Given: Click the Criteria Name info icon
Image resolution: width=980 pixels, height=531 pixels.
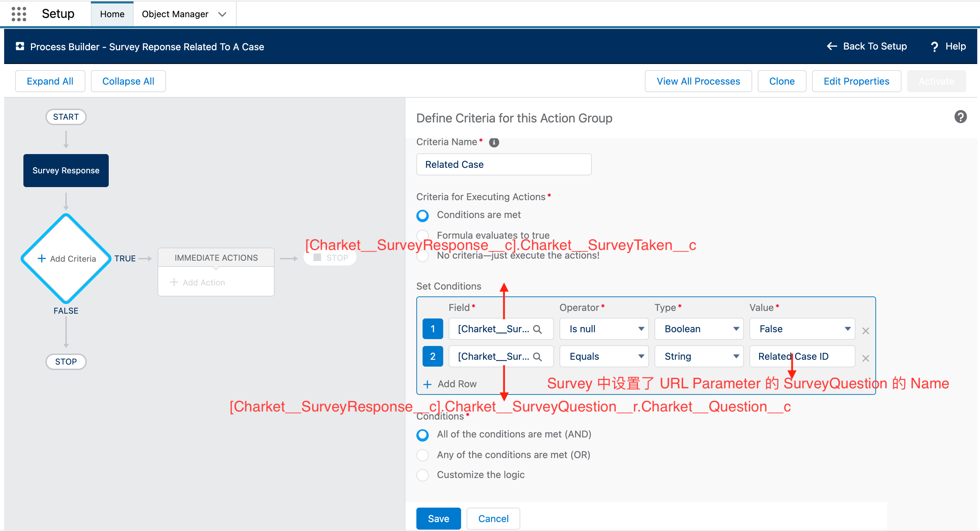Looking at the screenshot, I should (494, 142).
